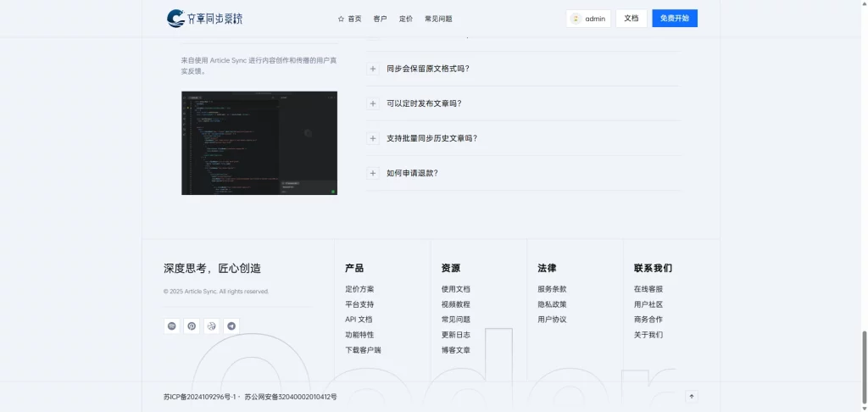Open 常见问题 link under 资源 in footer
868x412 pixels.
click(455, 320)
